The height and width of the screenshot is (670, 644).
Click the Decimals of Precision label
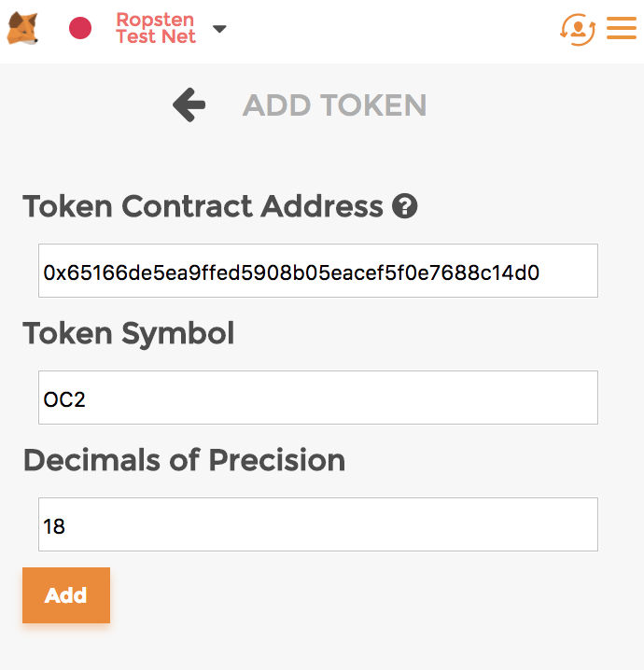(x=184, y=460)
